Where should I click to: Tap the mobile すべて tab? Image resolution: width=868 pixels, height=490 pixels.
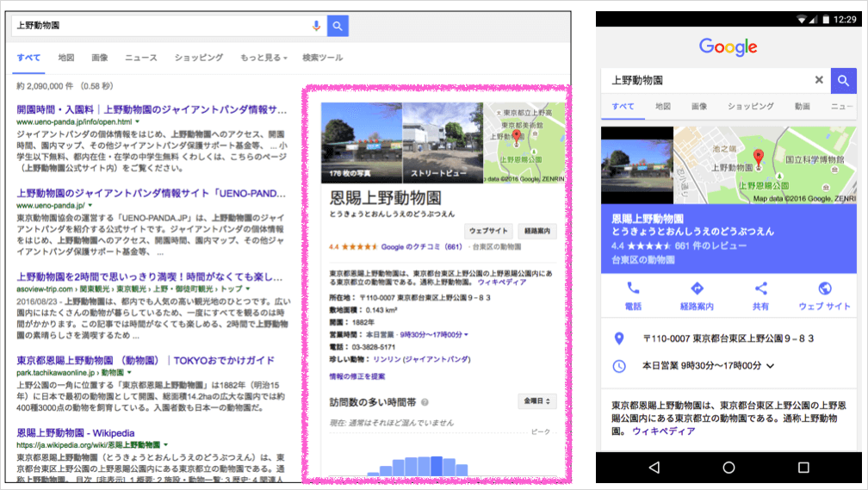click(623, 106)
